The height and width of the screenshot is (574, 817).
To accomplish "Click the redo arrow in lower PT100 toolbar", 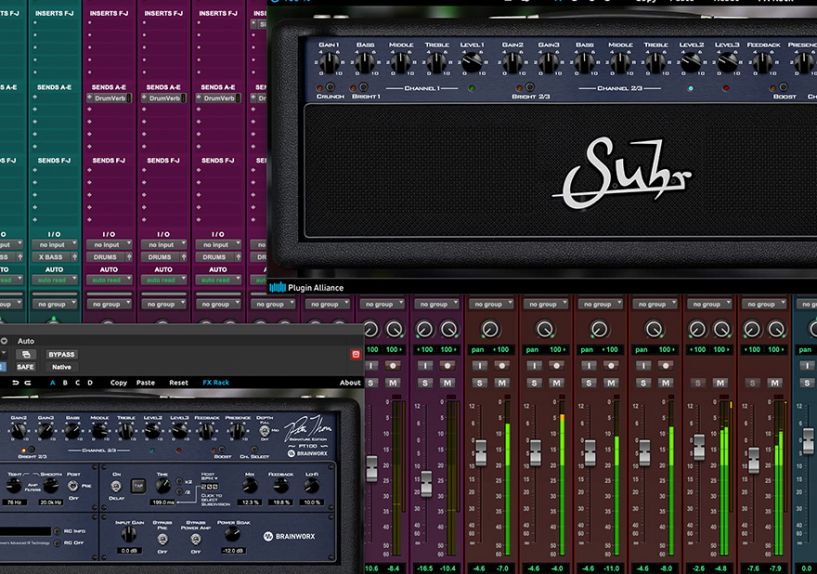I will point(28,383).
